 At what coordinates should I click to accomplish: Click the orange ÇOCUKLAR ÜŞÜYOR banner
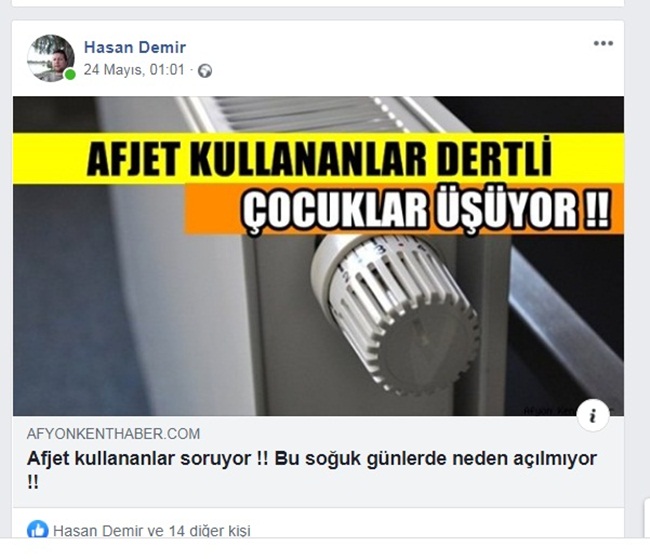click(404, 209)
